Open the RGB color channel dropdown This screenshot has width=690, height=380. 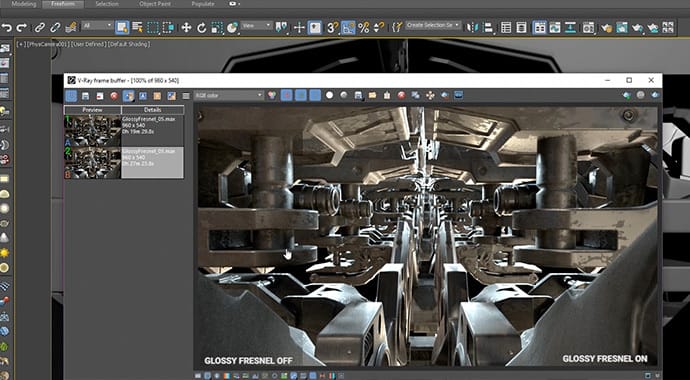point(229,95)
